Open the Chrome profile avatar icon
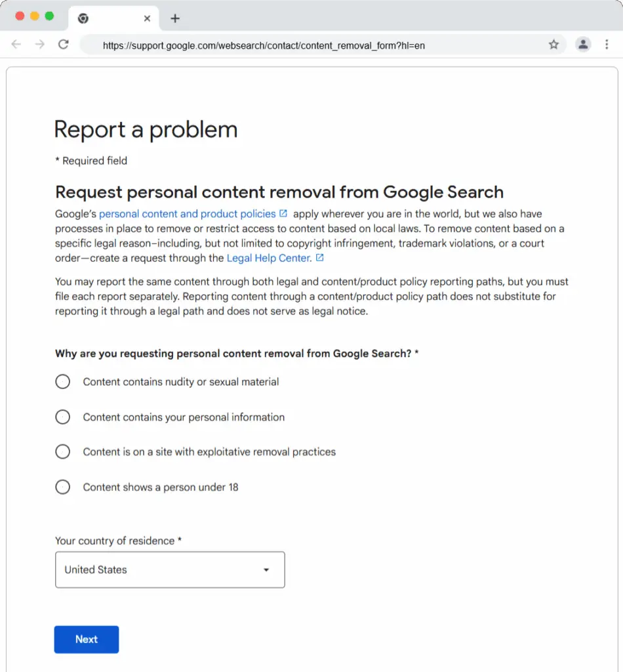This screenshot has height=672, width=623. coord(582,45)
